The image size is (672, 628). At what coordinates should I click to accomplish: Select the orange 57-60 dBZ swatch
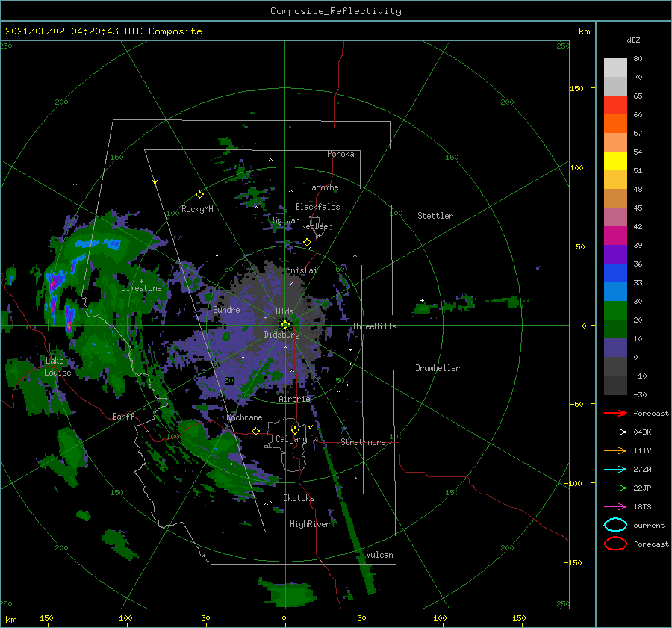click(x=615, y=123)
